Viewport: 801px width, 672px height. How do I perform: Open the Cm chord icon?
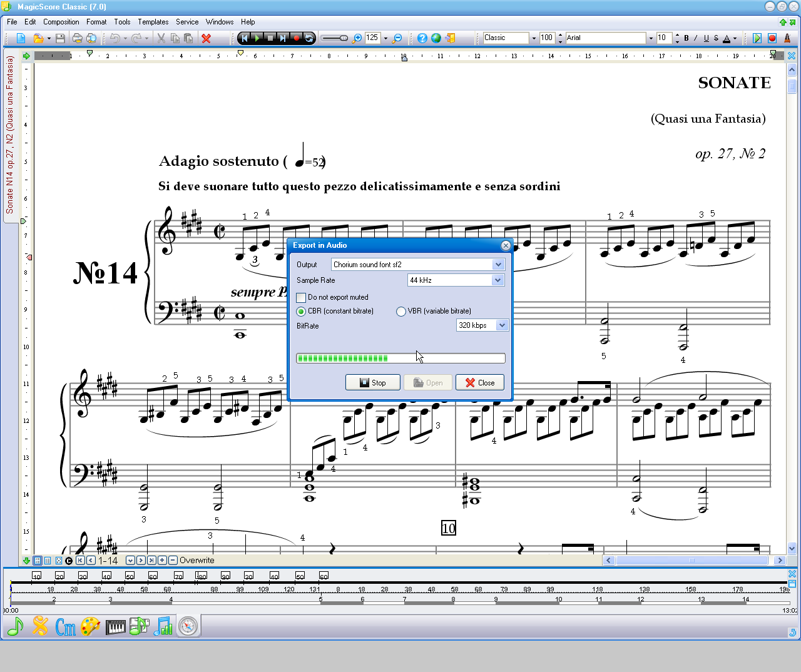[x=65, y=626]
